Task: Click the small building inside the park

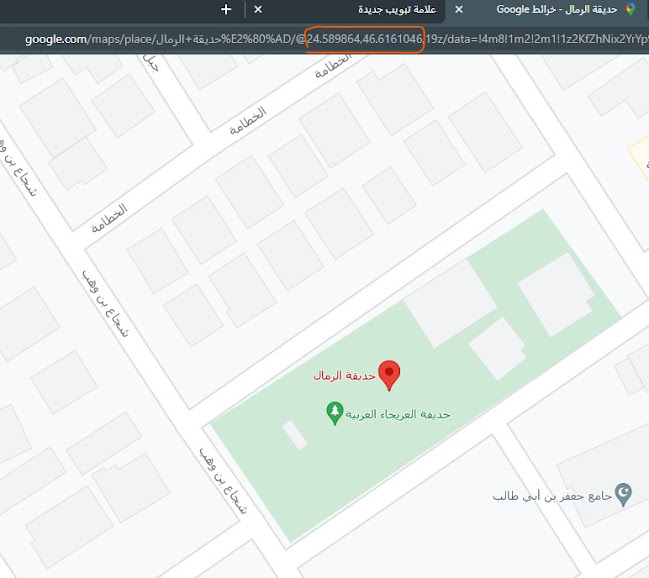Action: (x=295, y=435)
